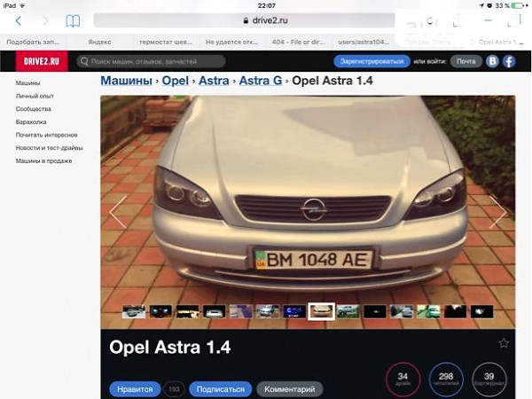Click the Зарегистрироваться button
Screen dimensions: 532x399
(x=371, y=61)
